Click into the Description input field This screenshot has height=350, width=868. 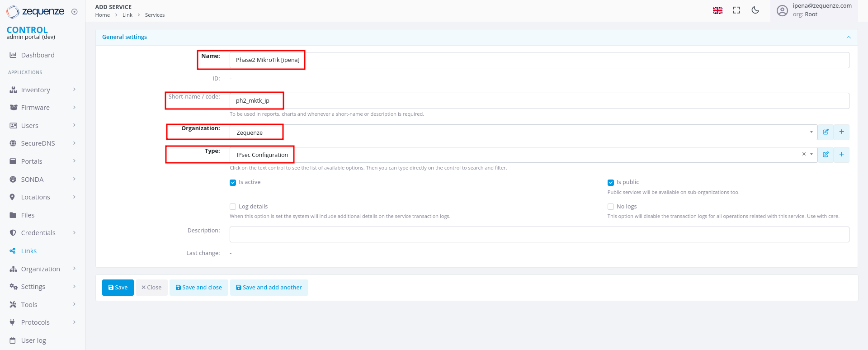539,234
